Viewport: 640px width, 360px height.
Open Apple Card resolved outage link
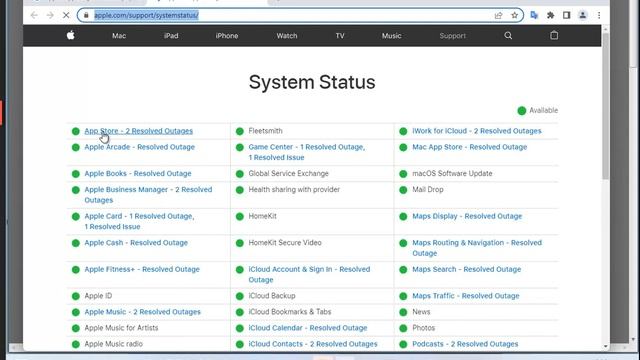139,221
